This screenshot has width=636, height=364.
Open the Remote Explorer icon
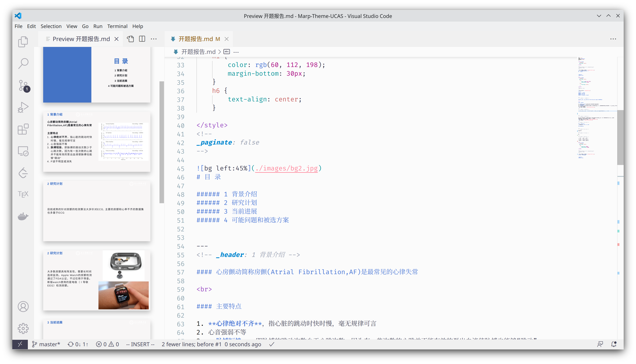pyautogui.click(x=23, y=151)
